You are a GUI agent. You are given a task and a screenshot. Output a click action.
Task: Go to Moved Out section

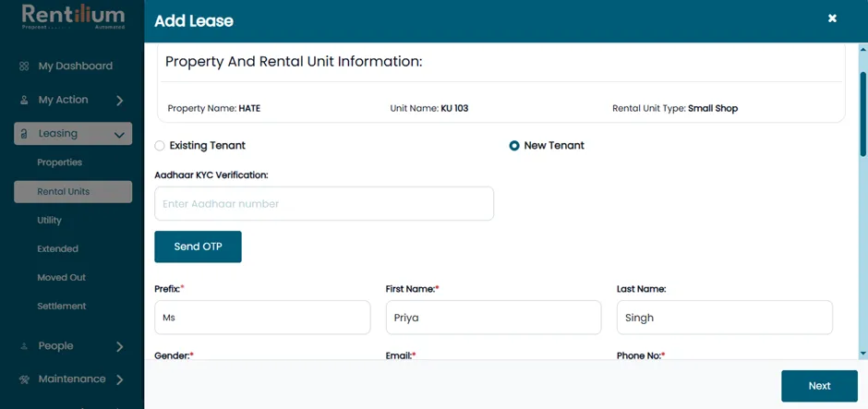pos(62,277)
